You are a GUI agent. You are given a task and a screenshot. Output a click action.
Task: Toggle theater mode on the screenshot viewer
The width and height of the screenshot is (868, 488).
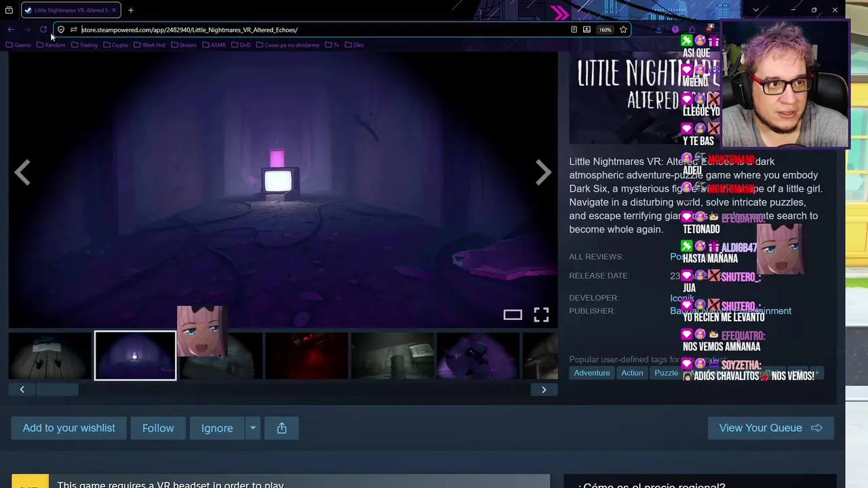513,314
